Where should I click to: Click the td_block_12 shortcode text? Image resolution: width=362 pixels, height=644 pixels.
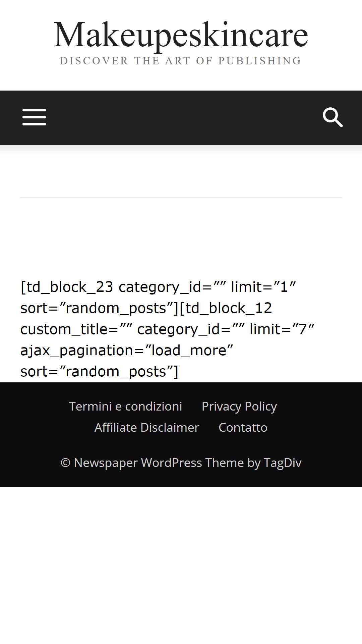[226, 308]
